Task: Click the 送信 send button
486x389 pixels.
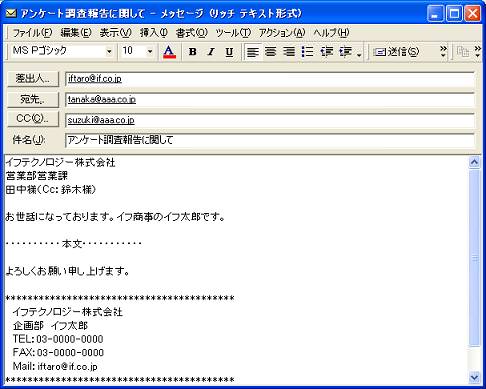Action: point(396,52)
